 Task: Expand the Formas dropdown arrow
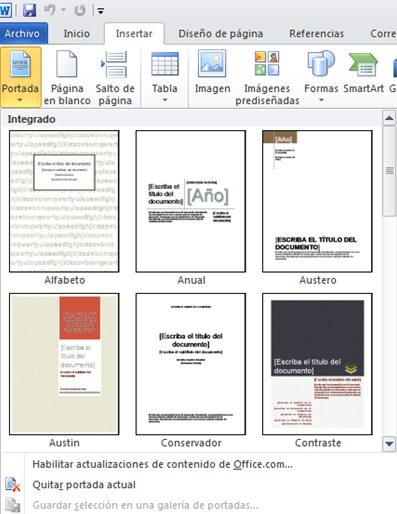coord(321,100)
